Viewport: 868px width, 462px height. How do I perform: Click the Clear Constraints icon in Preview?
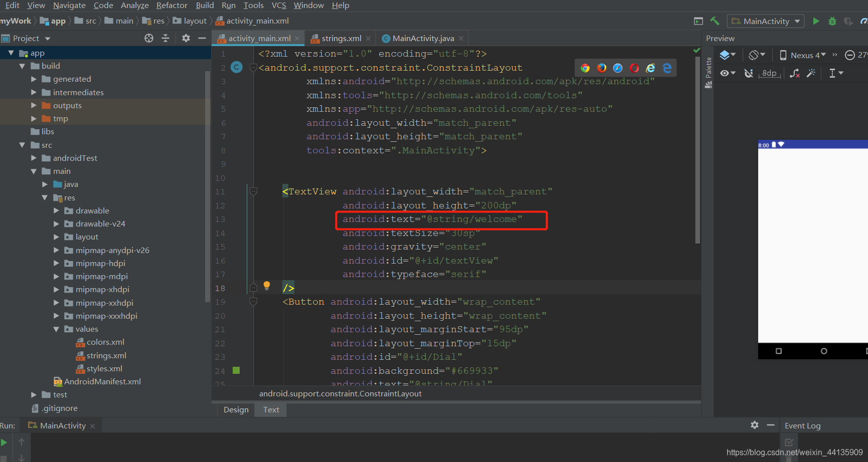pyautogui.click(x=795, y=73)
